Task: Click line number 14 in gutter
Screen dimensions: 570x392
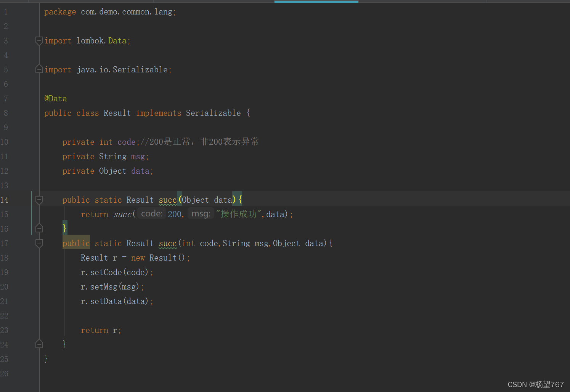Action: [x=5, y=200]
